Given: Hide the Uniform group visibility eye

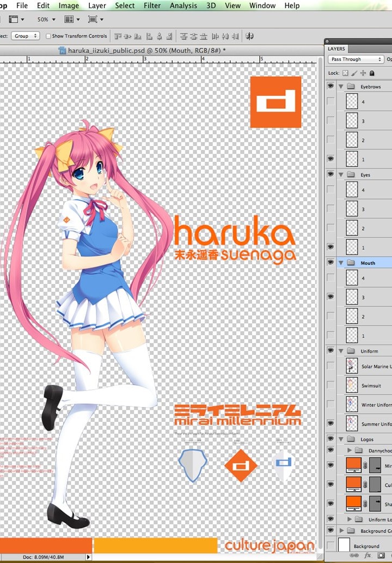Looking at the screenshot, I should (x=330, y=351).
